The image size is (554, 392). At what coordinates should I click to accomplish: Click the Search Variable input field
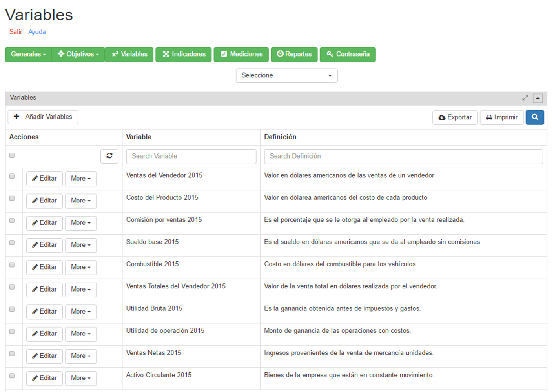click(x=191, y=156)
